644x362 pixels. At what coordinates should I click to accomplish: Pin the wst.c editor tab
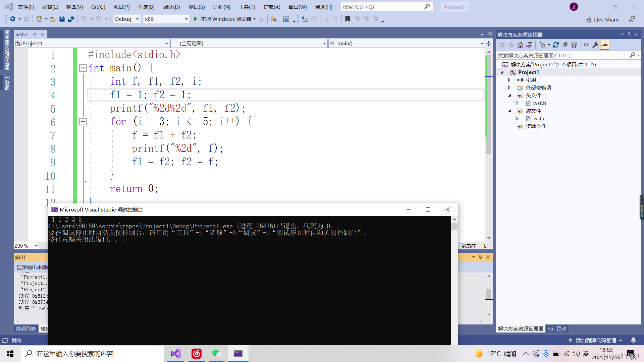click(x=34, y=34)
